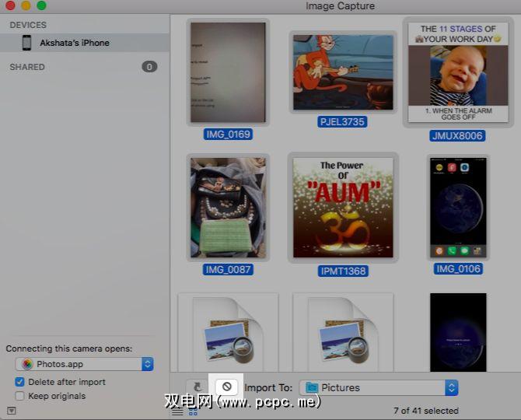Image resolution: width=521 pixels, height=420 pixels.
Task: Open the Photos.app dropdown arrows
Action: [147, 364]
